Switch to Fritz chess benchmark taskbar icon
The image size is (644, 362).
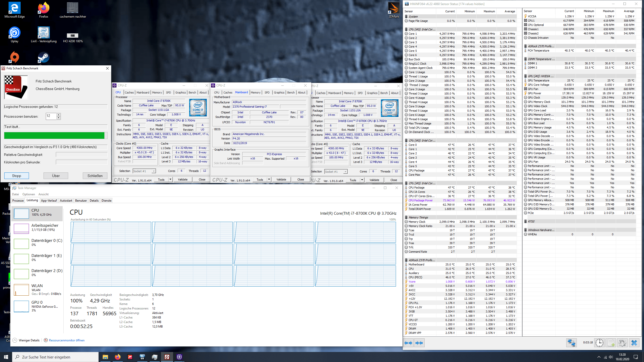(x=167, y=357)
